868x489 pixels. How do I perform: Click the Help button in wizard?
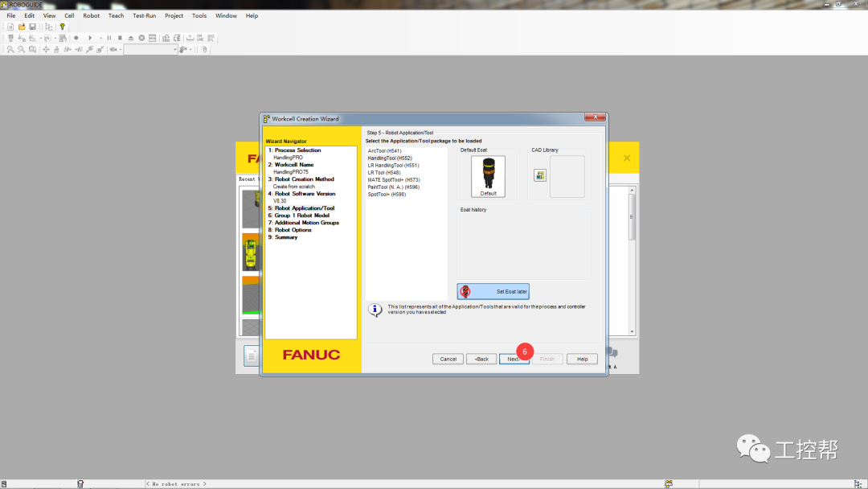583,359
